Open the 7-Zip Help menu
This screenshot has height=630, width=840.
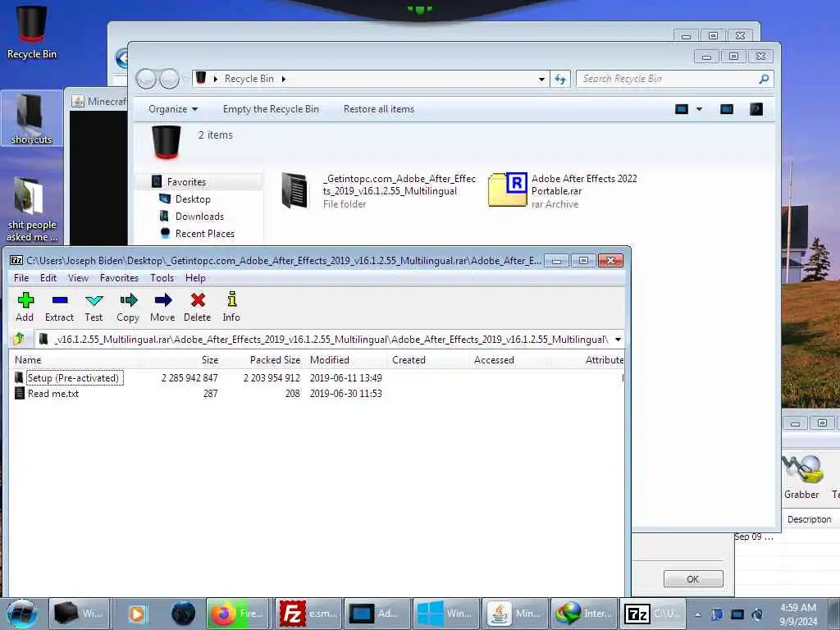click(195, 278)
